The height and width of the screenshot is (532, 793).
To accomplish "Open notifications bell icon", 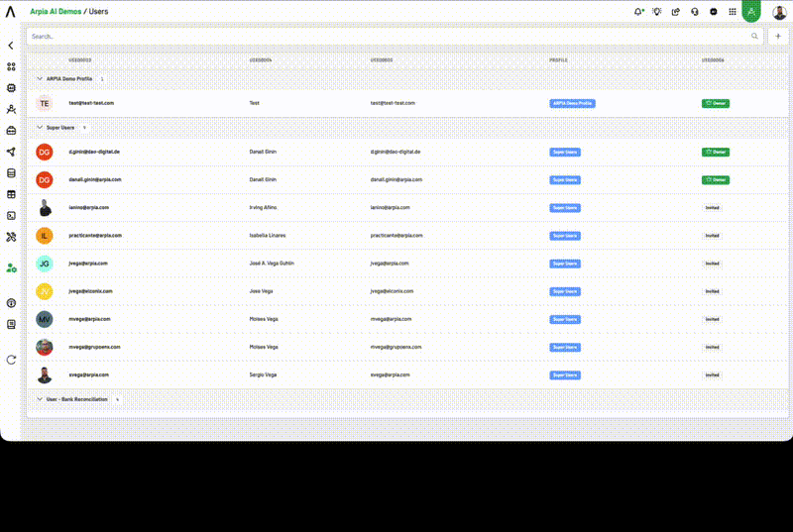I will 638,12.
